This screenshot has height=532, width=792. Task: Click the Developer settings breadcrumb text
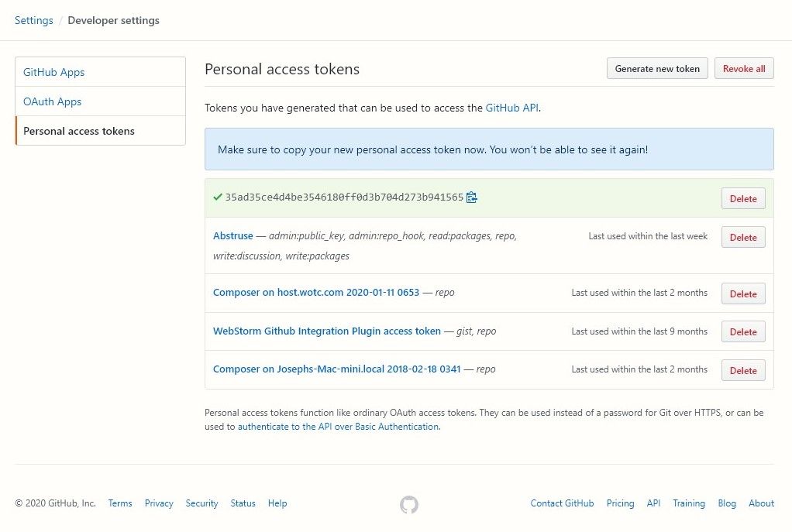click(x=114, y=20)
